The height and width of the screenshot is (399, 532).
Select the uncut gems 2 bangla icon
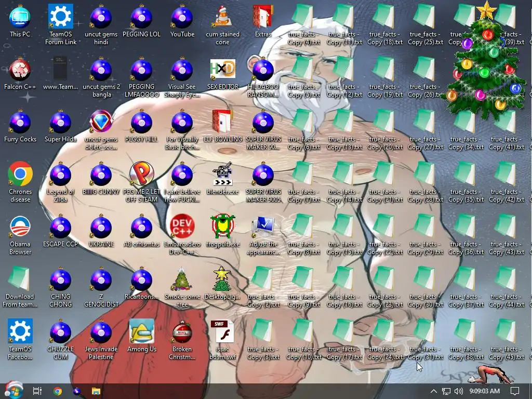[101, 77]
